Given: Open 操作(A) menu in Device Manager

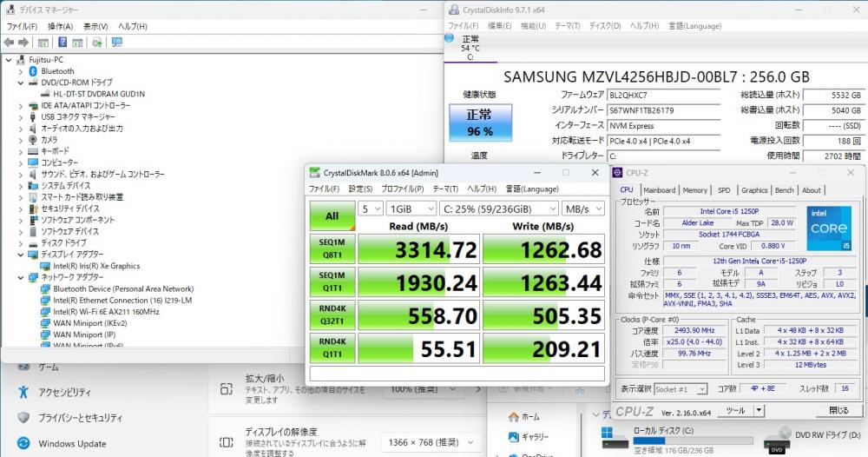Looking at the screenshot, I should pos(60,26).
